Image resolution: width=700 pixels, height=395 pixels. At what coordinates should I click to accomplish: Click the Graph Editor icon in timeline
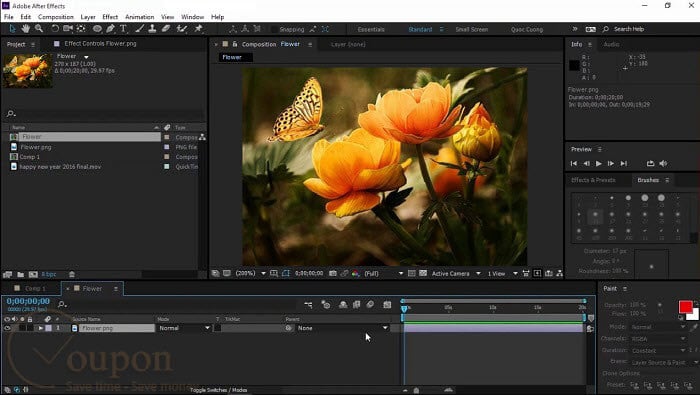[387, 304]
